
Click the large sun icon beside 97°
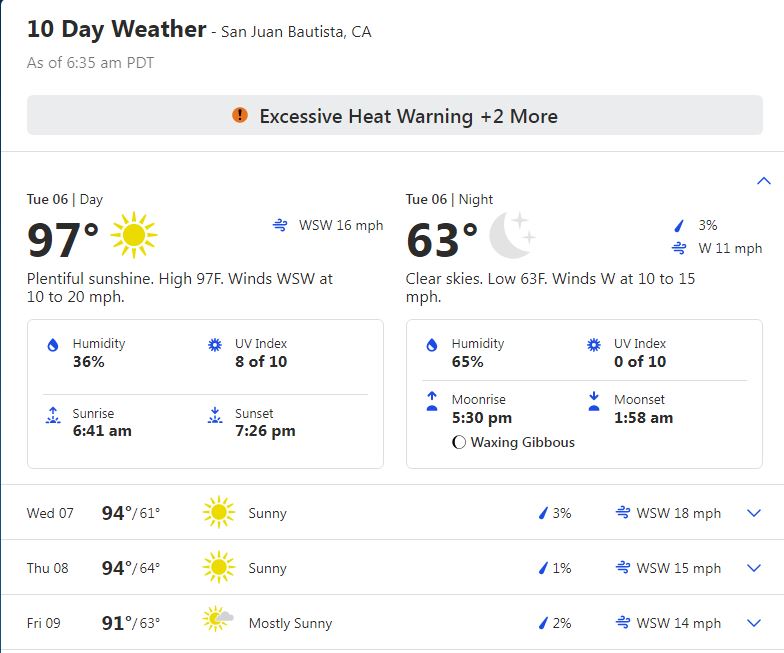pyautogui.click(x=134, y=235)
